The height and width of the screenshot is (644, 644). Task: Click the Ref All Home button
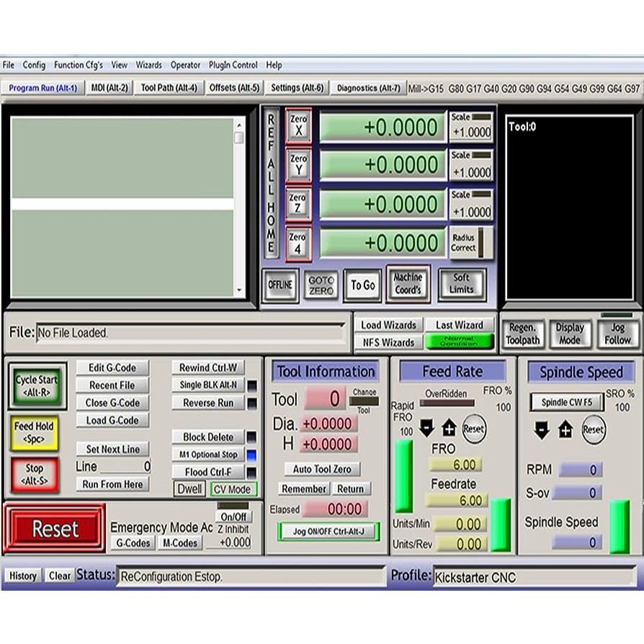pos(271,184)
